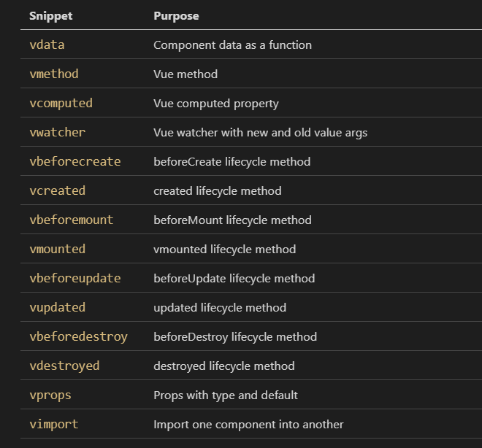482x448 pixels.
Task: Click 'Component data as a function' description
Action: (232, 45)
